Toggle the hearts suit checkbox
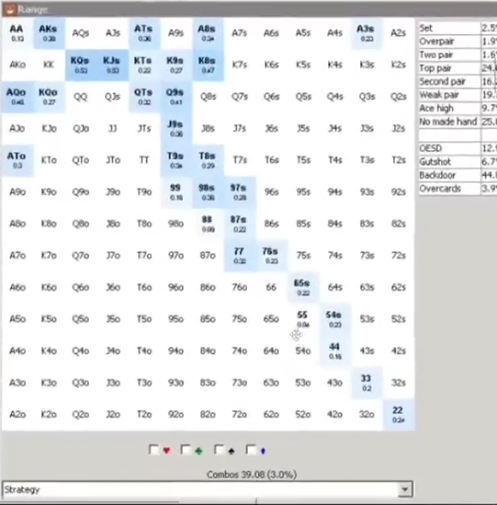This screenshot has width=497, height=505. [x=154, y=450]
